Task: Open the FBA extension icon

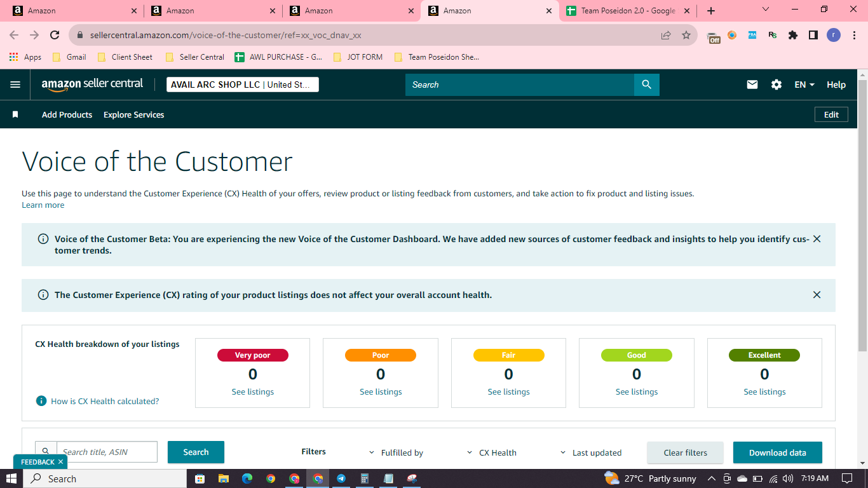Action: click(x=752, y=36)
